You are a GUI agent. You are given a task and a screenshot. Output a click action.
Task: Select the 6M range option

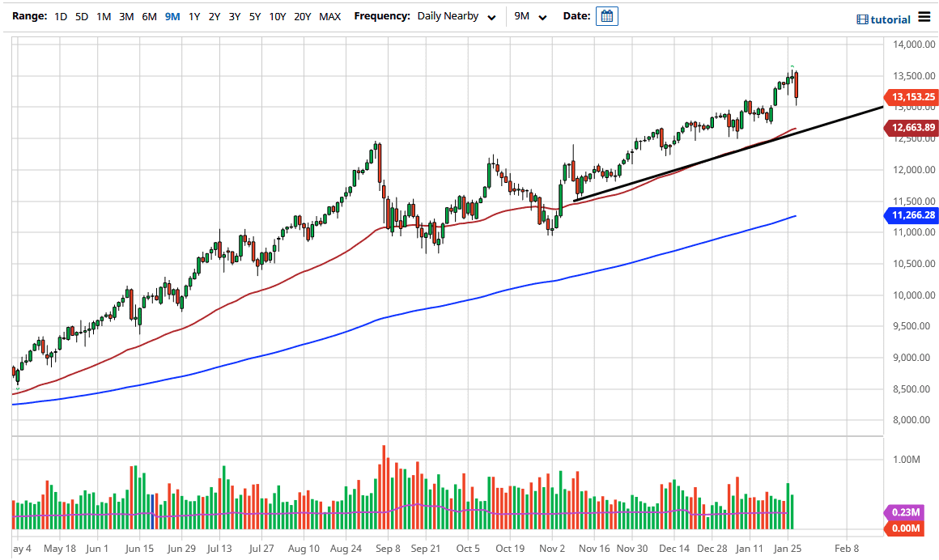148,15
